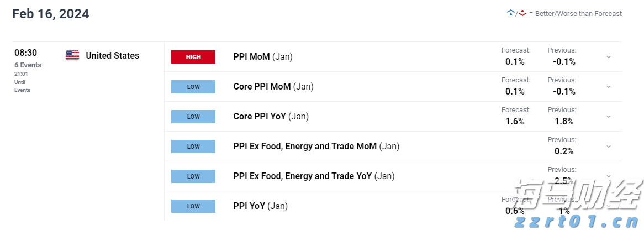Image resolution: width=644 pixels, height=230 pixels.
Task: Click the United States country label
Action: click(113, 55)
